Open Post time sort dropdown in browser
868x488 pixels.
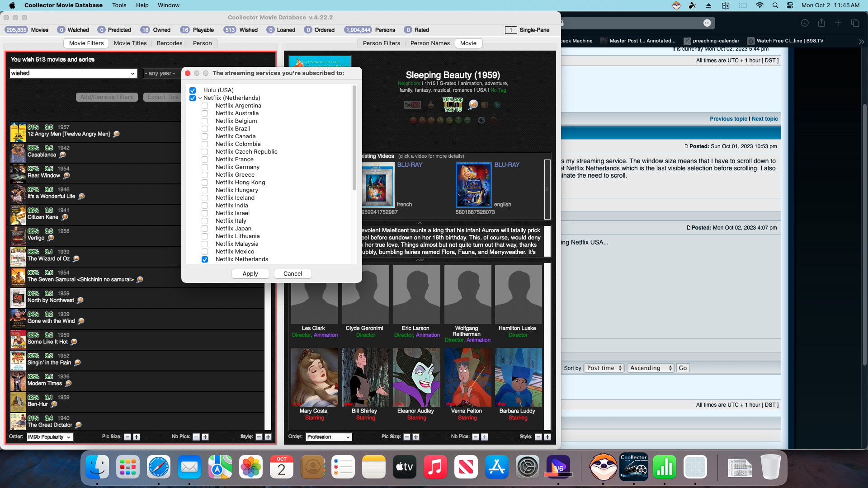(604, 368)
